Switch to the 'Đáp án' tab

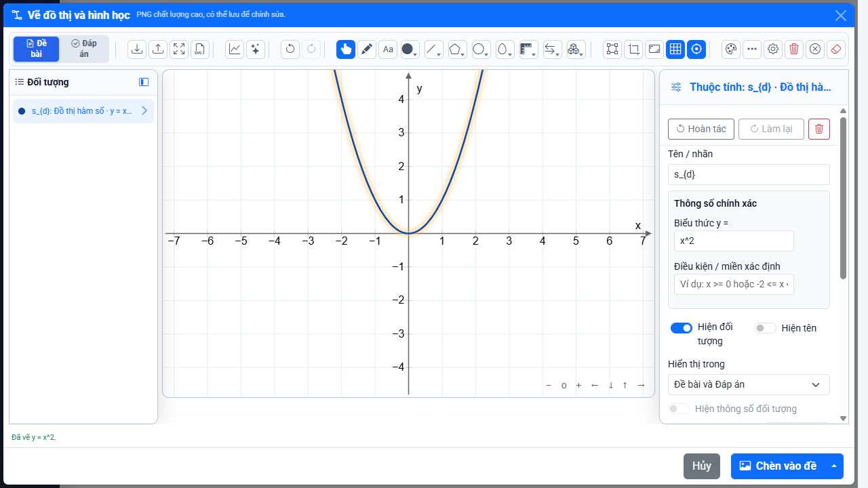(84, 49)
